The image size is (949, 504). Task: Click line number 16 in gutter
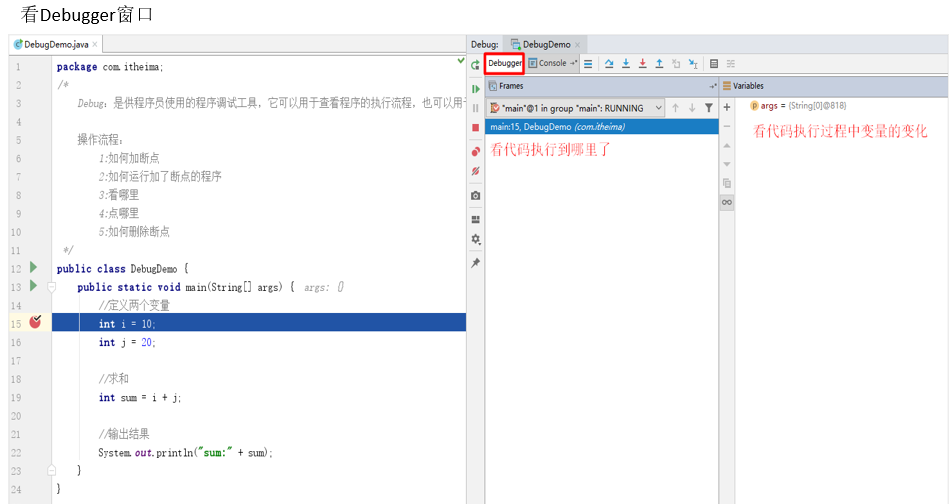point(16,342)
